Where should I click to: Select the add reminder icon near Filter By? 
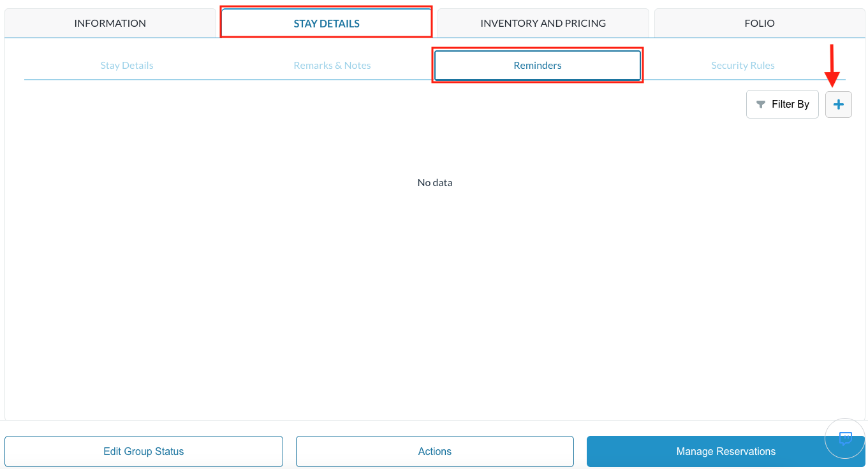pos(838,104)
